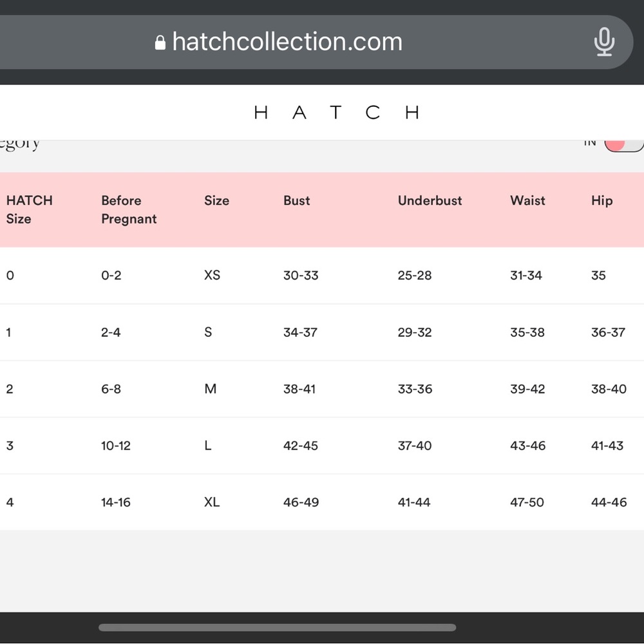Click the Size column header
644x644 pixels.
[x=216, y=200]
